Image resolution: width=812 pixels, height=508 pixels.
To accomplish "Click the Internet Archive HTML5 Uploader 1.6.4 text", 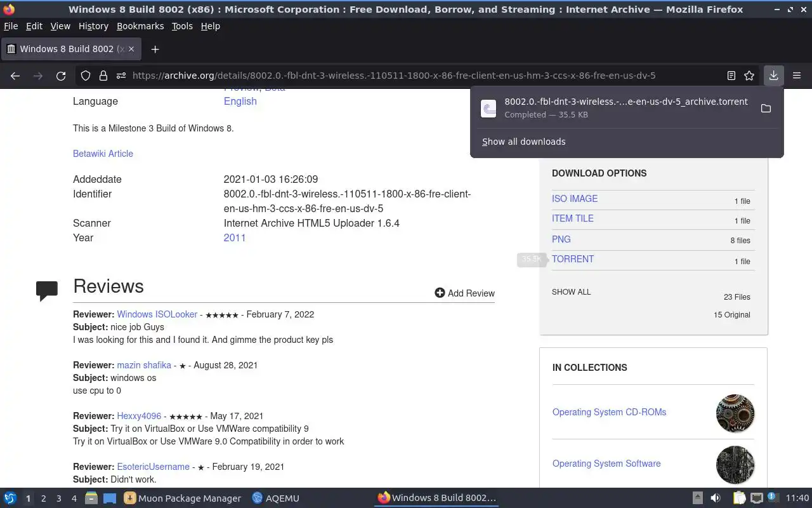I will [x=311, y=223].
